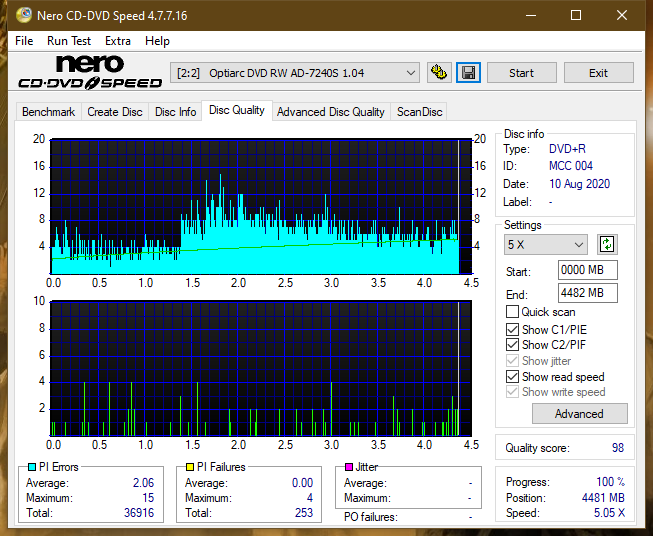
Task: Open the 5 X scan speed dropdown
Action: click(546, 244)
